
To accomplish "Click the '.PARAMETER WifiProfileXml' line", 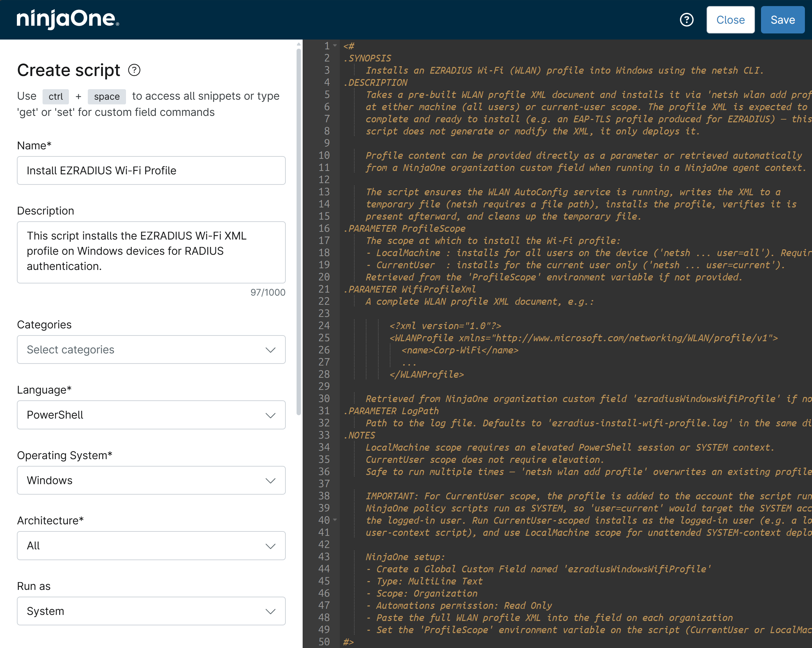I will pyautogui.click(x=410, y=289).
